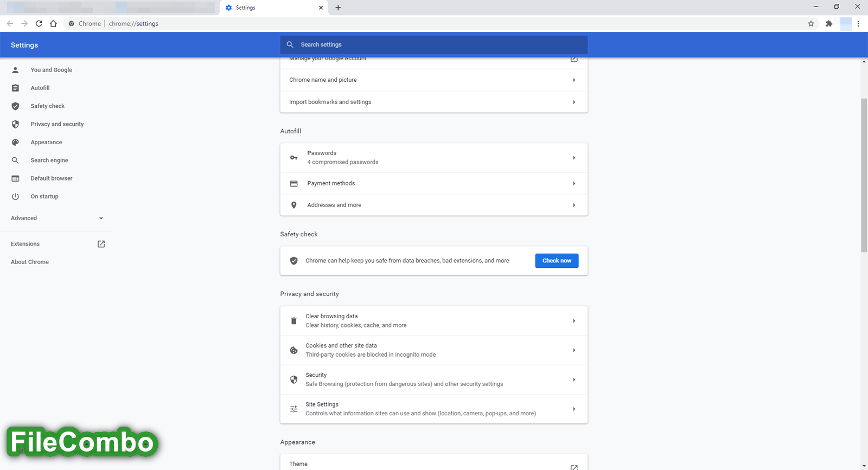Click the address bar showing chrome://settings

434,23
